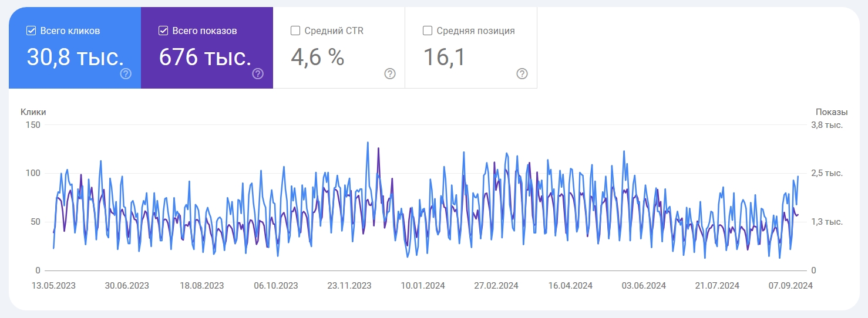Click the 676 тыс. impressions value
The width and height of the screenshot is (868, 318).
click(205, 57)
